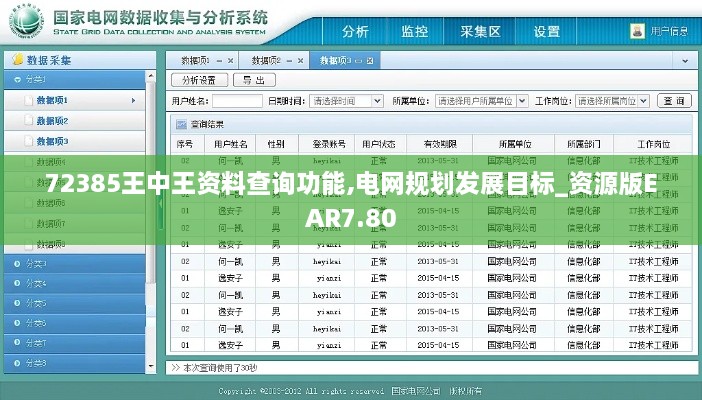Click the 有效期限 column header
The width and height of the screenshot is (702, 400).
(x=440, y=144)
